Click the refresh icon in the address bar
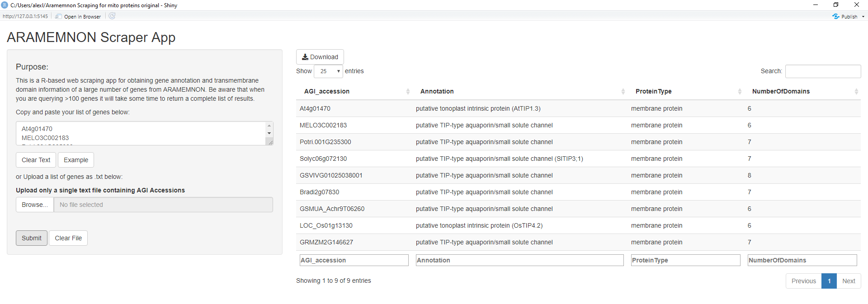The image size is (868, 304). click(112, 16)
